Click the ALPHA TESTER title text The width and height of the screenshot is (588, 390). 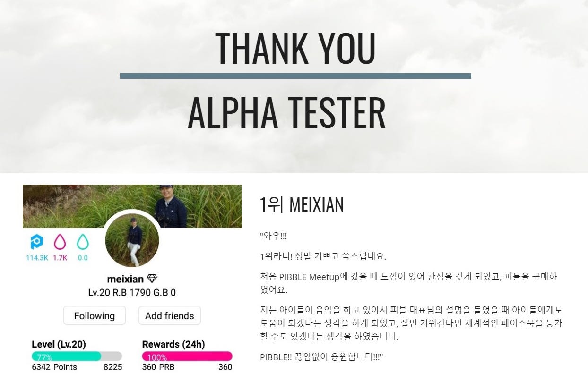click(x=287, y=113)
